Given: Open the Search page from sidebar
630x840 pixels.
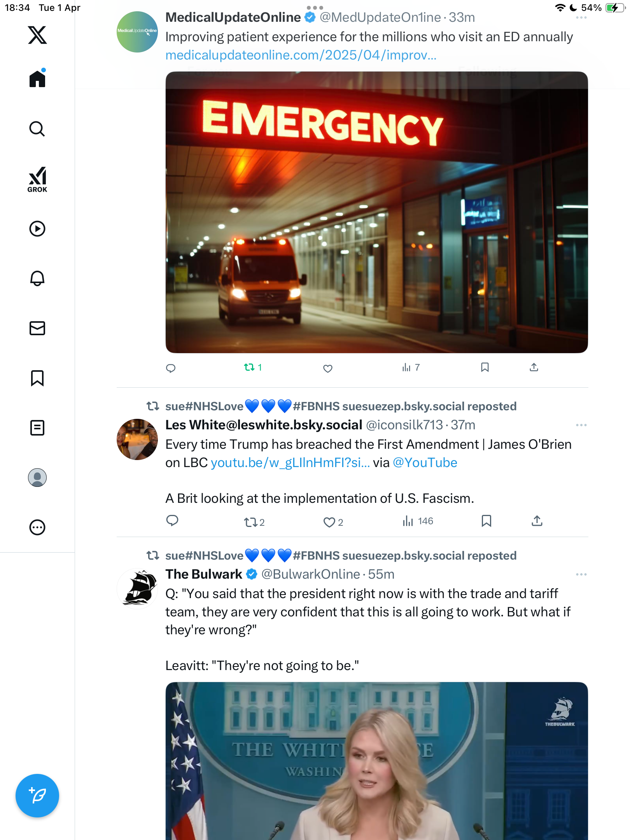Looking at the screenshot, I should pos(37,129).
